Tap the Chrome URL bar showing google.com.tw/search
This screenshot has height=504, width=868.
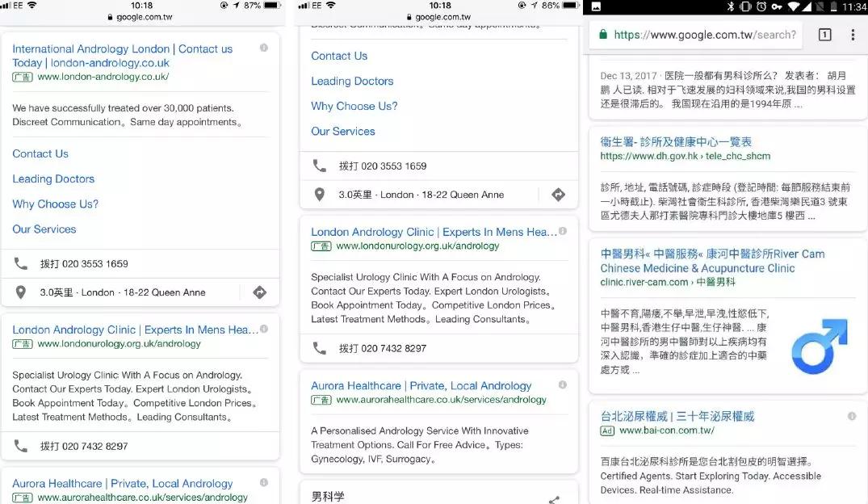pos(695,35)
